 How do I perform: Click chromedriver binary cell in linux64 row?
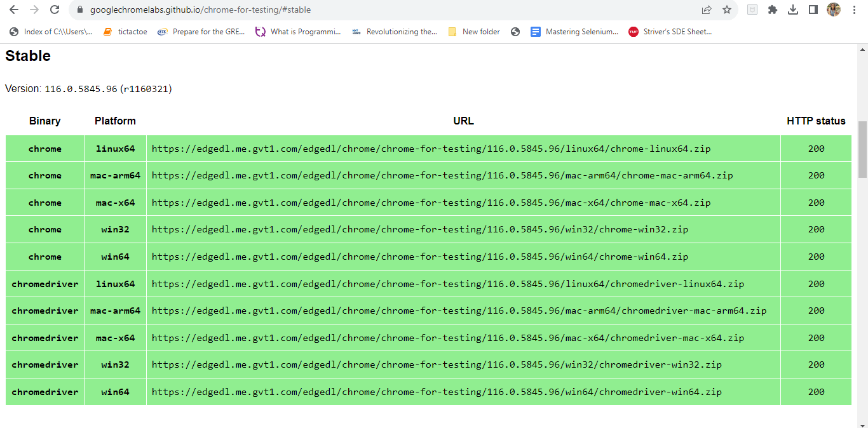tap(45, 284)
